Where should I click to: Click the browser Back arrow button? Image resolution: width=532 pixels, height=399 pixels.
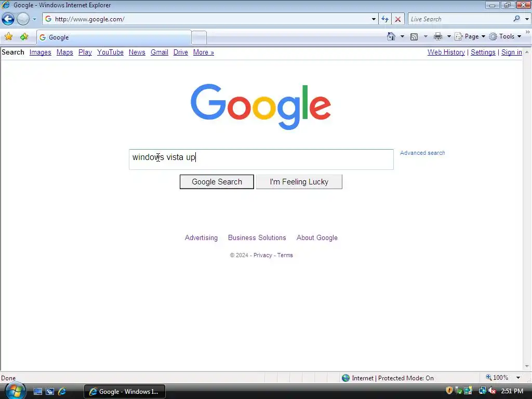point(8,19)
